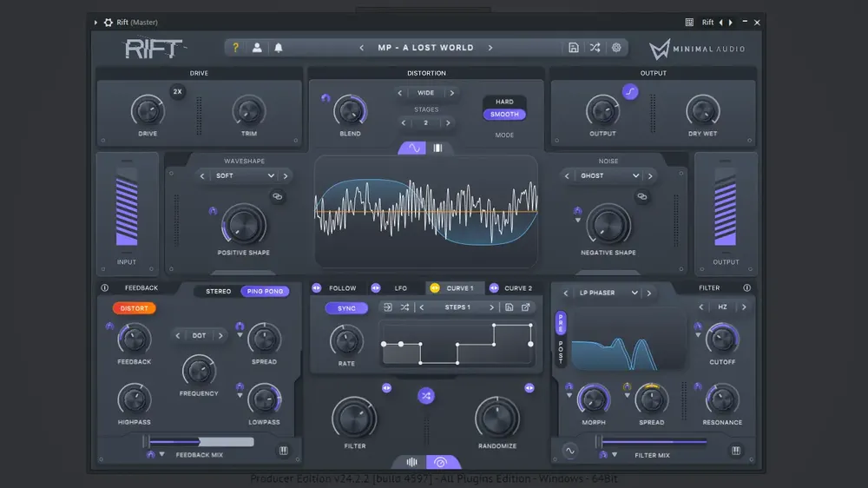Click the MP - A LOST WORLD preset name

(x=425, y=48)
